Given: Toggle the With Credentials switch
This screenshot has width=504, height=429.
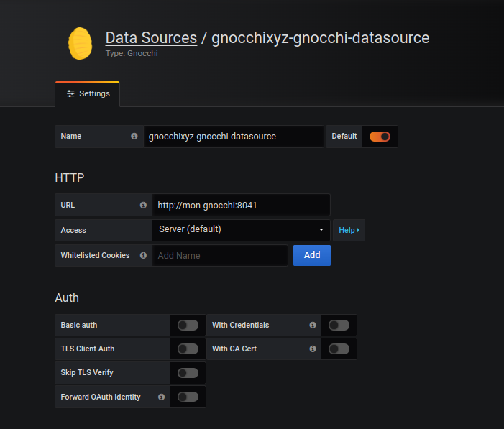Looking at the screenshot, I should tap(339, 325).
